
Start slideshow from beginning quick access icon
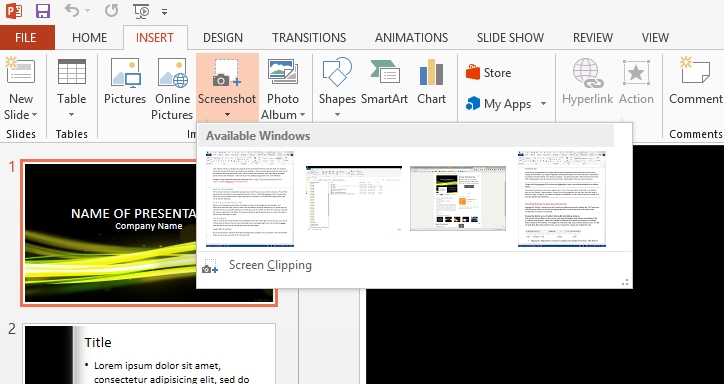click(141, 11)
